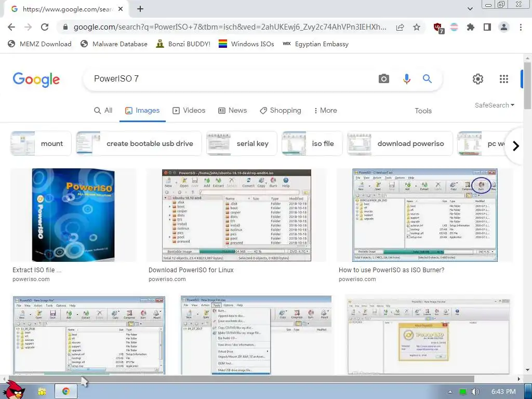Expand the More search categories menu
Screen dimensions: 532x399
tap(325, 111)
